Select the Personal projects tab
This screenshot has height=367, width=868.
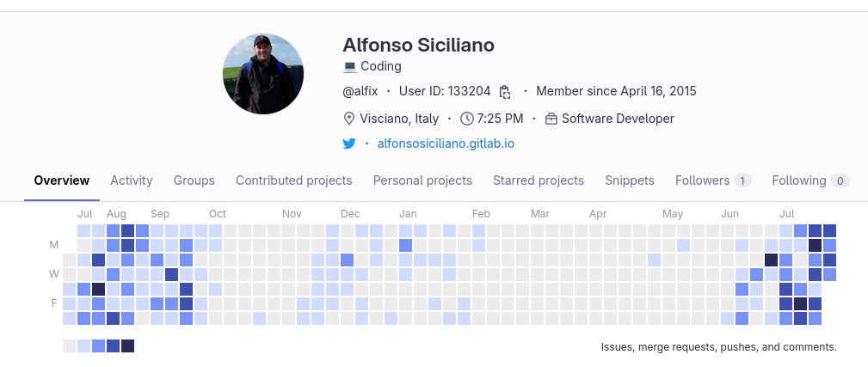pyautogui.click(x=422, y=180)
